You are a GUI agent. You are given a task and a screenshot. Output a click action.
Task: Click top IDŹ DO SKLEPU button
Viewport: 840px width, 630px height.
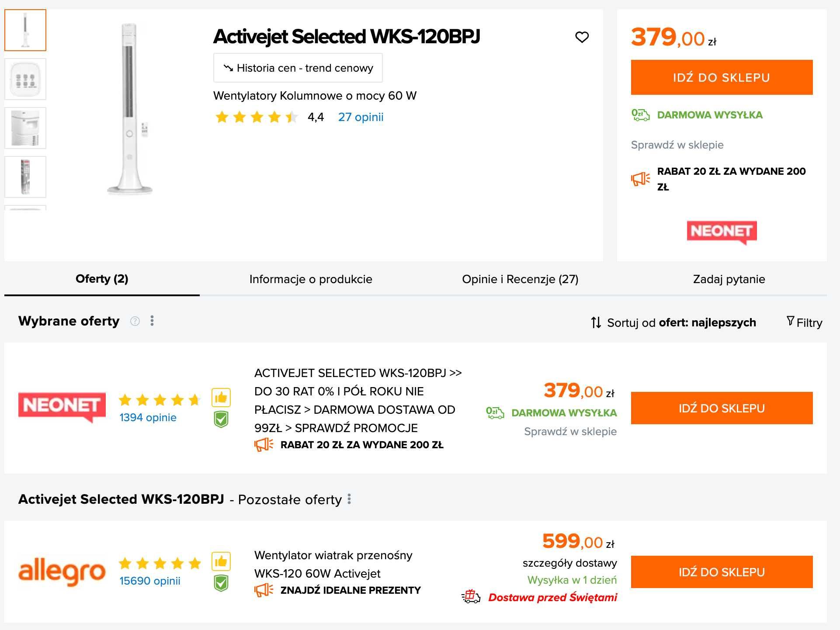722,77
